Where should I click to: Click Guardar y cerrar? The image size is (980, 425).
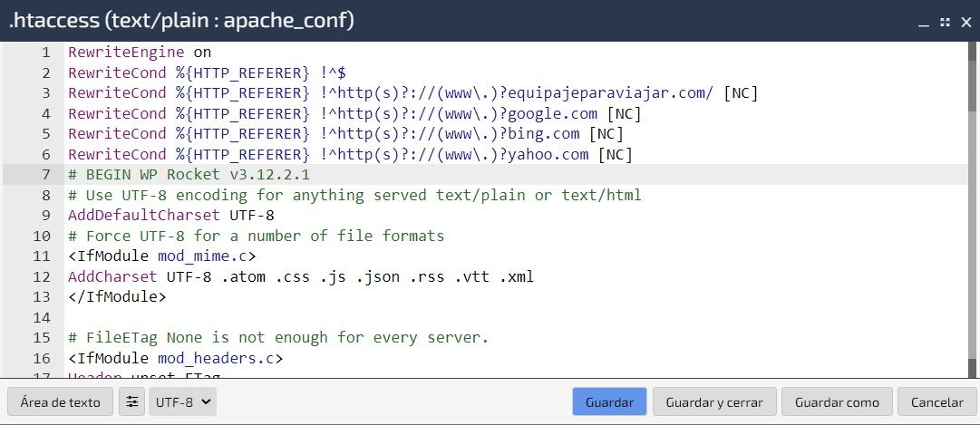click(714, 401)
